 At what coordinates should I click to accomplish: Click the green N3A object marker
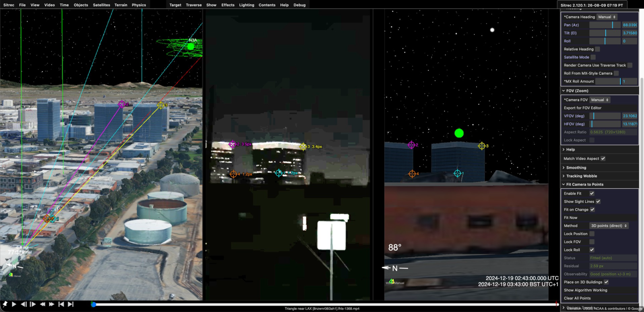[191, 46]
